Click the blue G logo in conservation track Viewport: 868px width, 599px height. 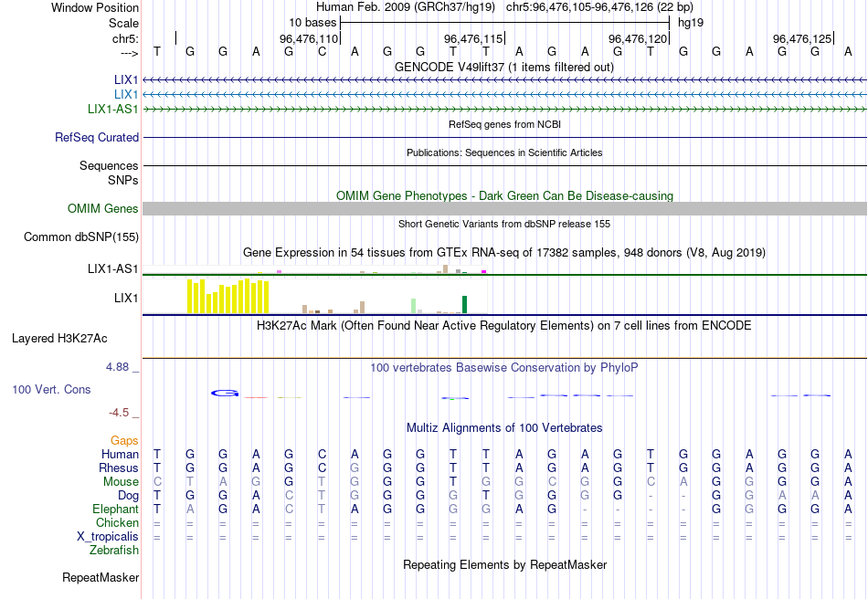(x=225, y=394)
